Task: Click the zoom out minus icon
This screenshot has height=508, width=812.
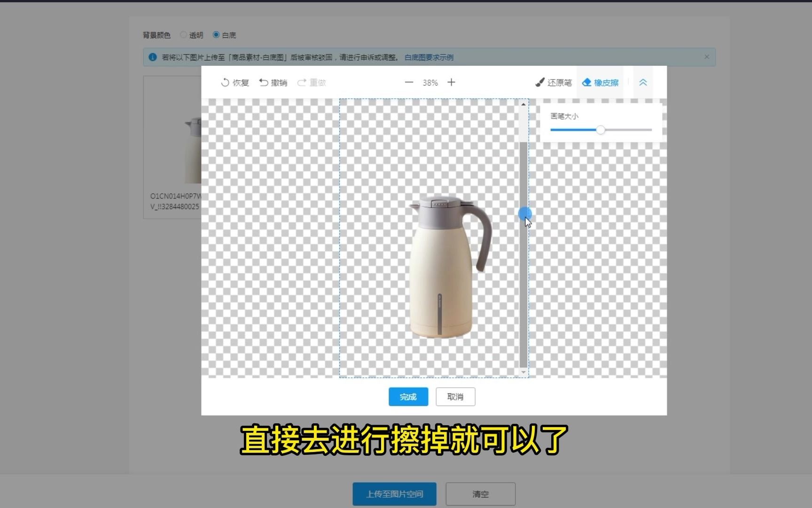Action: [x=408, y=82]
